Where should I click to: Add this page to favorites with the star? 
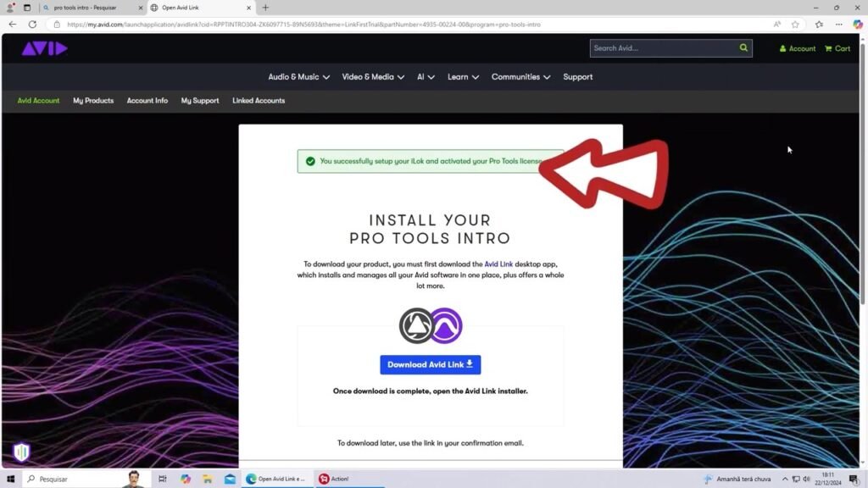[x=795, y=25]
